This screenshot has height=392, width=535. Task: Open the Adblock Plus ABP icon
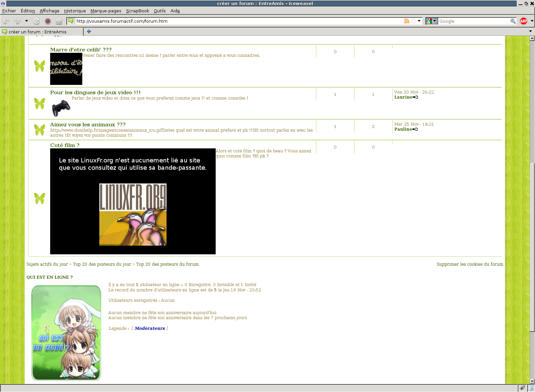[x=524, y=21]
